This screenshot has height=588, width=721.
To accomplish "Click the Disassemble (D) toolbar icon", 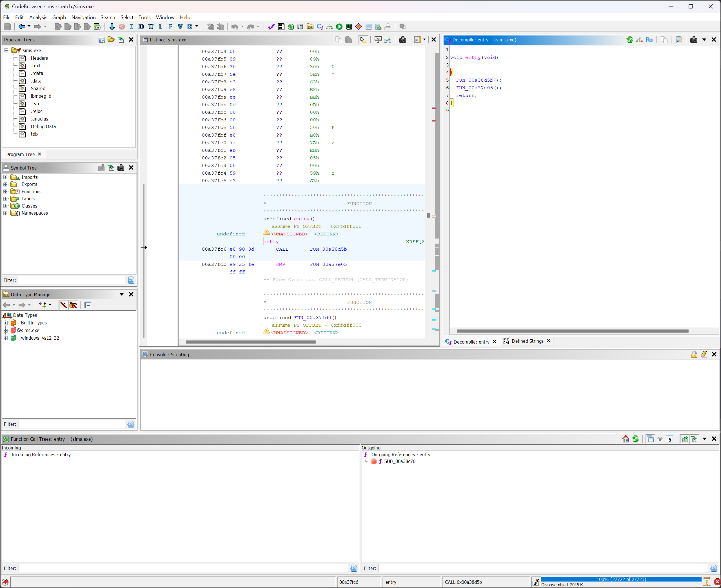I will point(141,27).
